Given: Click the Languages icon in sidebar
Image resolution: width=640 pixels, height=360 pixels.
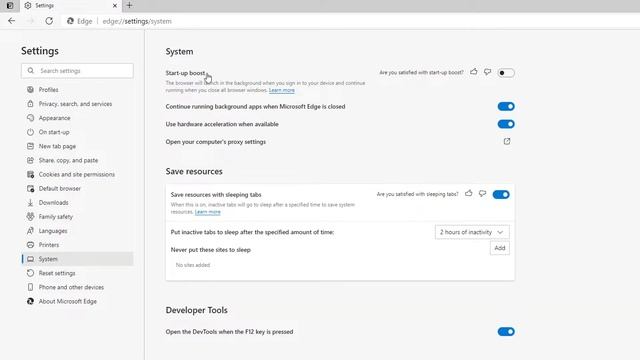Looking at the screenshot, I should pyautogui.click(x=30, y=231).
